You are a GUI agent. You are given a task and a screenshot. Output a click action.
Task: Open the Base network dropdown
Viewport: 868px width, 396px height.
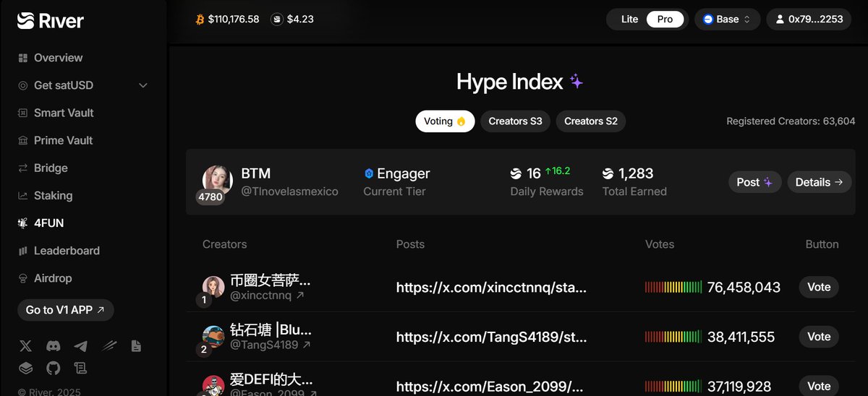click(727, 20)
